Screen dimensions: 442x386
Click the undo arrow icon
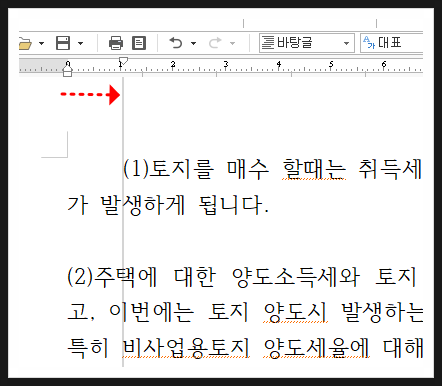[x=176, y=43]
